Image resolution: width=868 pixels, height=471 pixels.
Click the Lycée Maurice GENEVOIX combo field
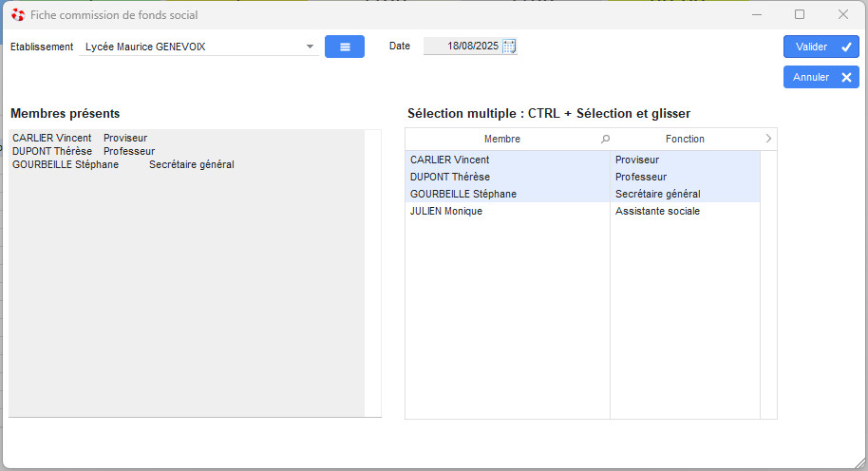[190, 47]
